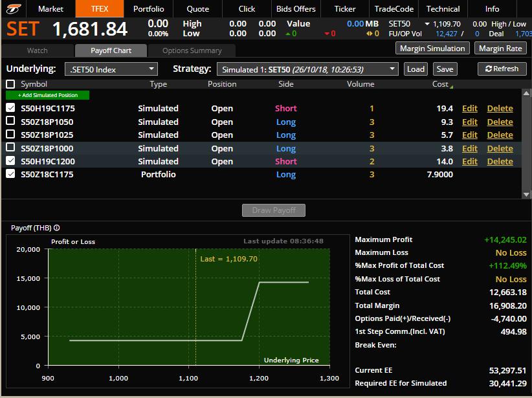
Task: Select symbol S50Z18C1175 in the list
Action: 47,174
